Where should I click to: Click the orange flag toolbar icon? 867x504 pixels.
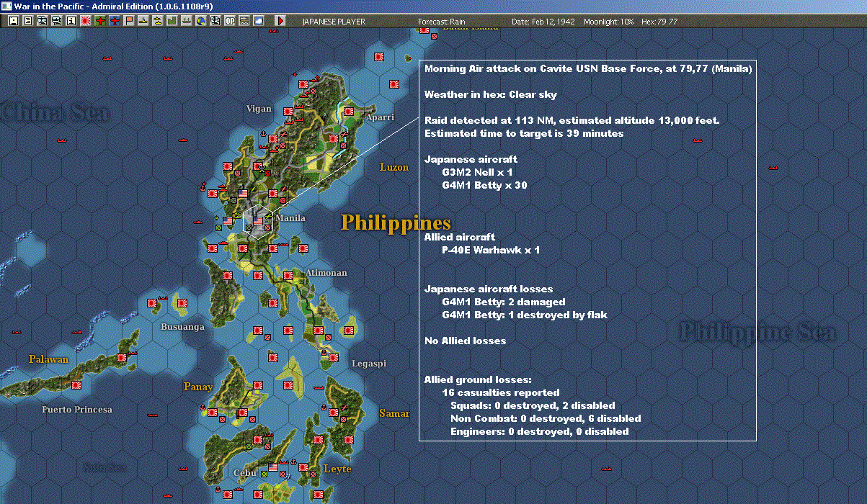130,22
